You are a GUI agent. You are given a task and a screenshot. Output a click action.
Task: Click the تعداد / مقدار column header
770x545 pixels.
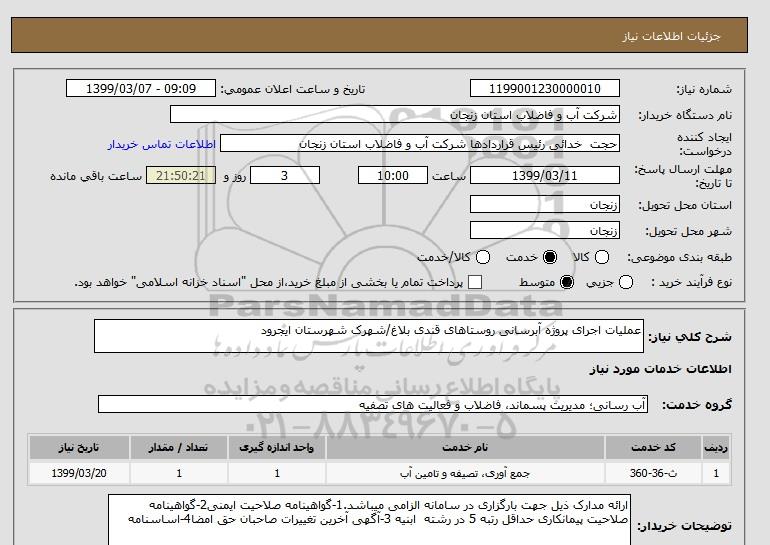179,447
